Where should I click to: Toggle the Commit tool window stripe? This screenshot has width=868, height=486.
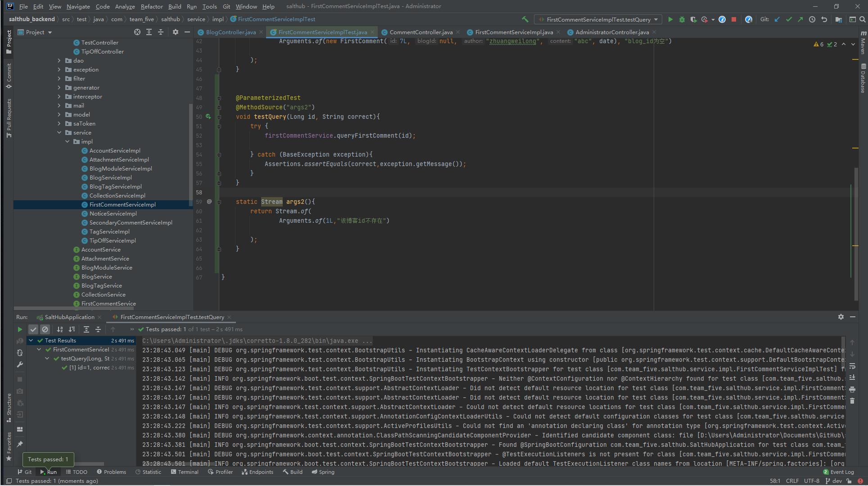pos(9,76)
